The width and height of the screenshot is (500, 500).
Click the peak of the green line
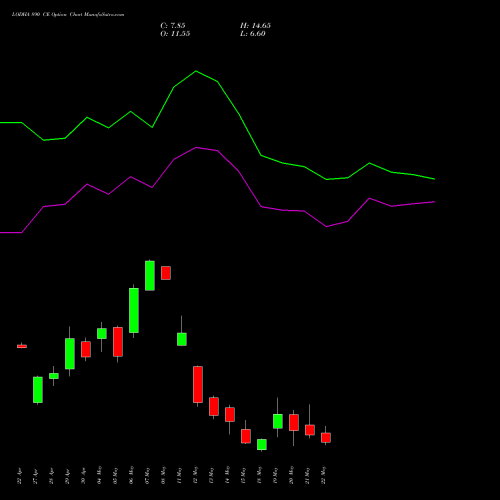(196, 71)
